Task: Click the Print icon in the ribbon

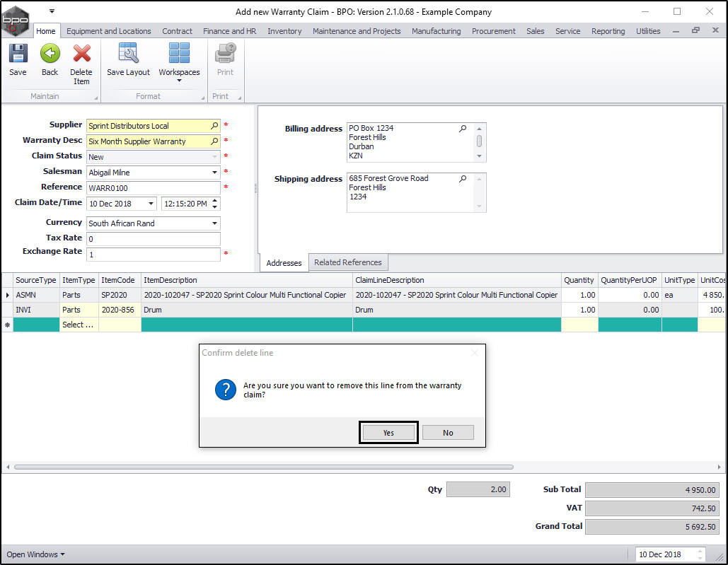Action: [x=225, y=53]
